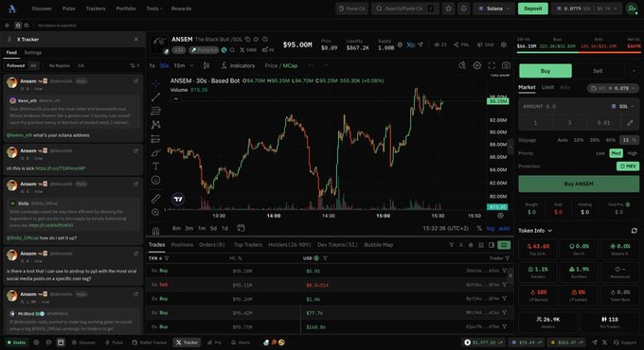The image size is (644, 350).
Task: Toggle MEV protection
Action: [628, 166]
